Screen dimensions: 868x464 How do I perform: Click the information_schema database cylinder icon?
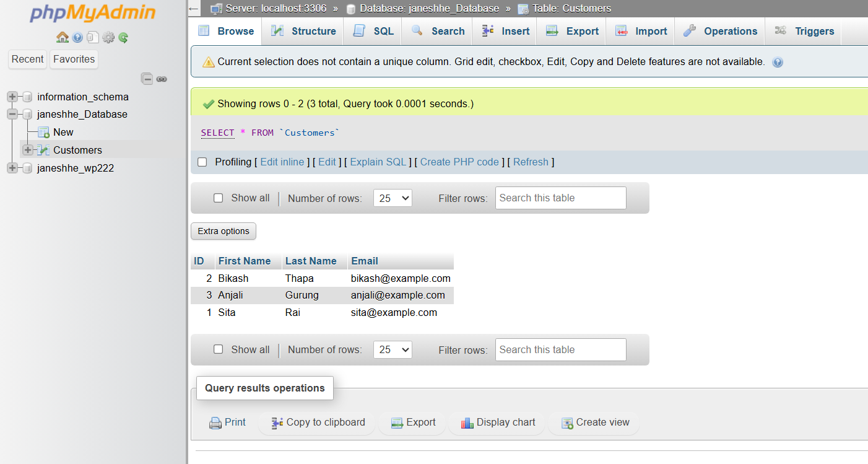tap(27, 97)
